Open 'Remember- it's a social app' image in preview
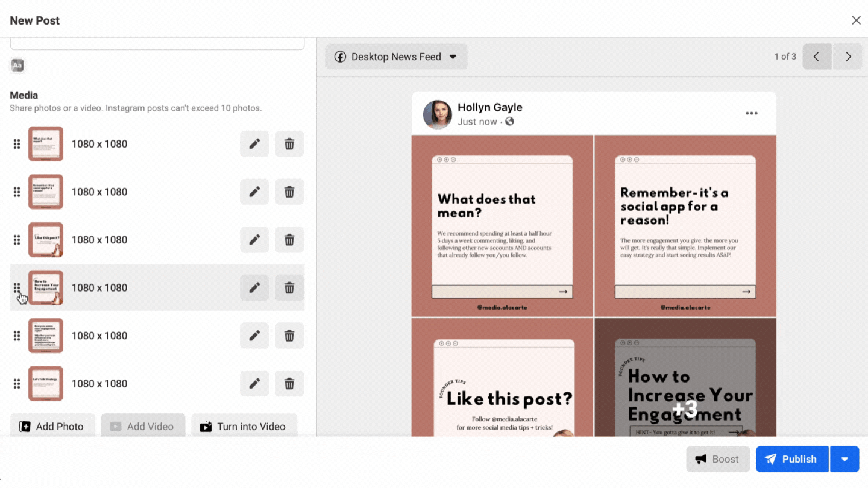Screen dimensions: 868x488 [685, 226]
